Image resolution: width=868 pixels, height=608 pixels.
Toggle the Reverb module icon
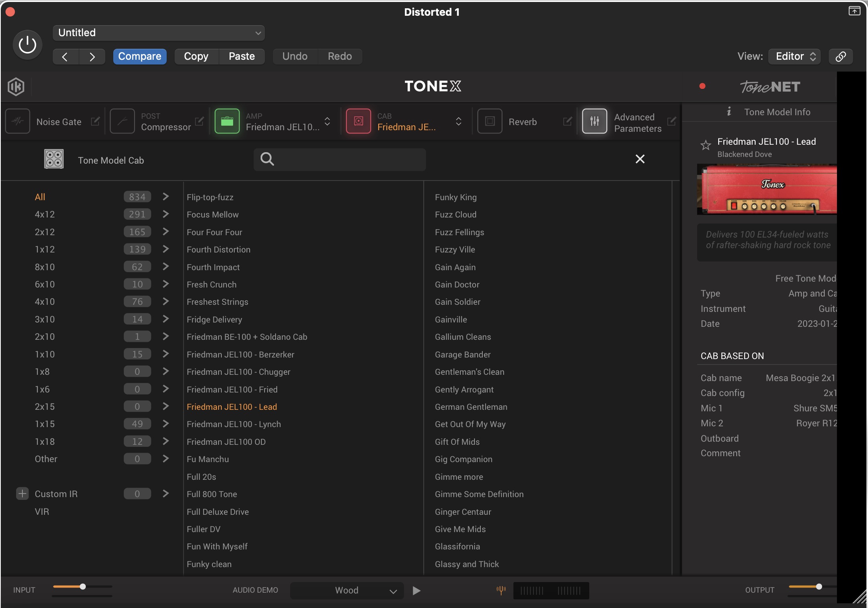490,121
